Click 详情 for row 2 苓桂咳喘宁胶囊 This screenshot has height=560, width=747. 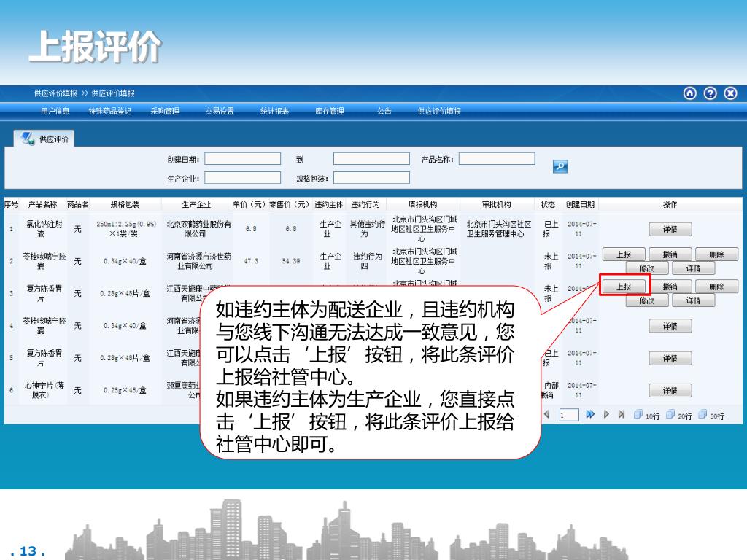pyautogui.click(x=693, y=268)
